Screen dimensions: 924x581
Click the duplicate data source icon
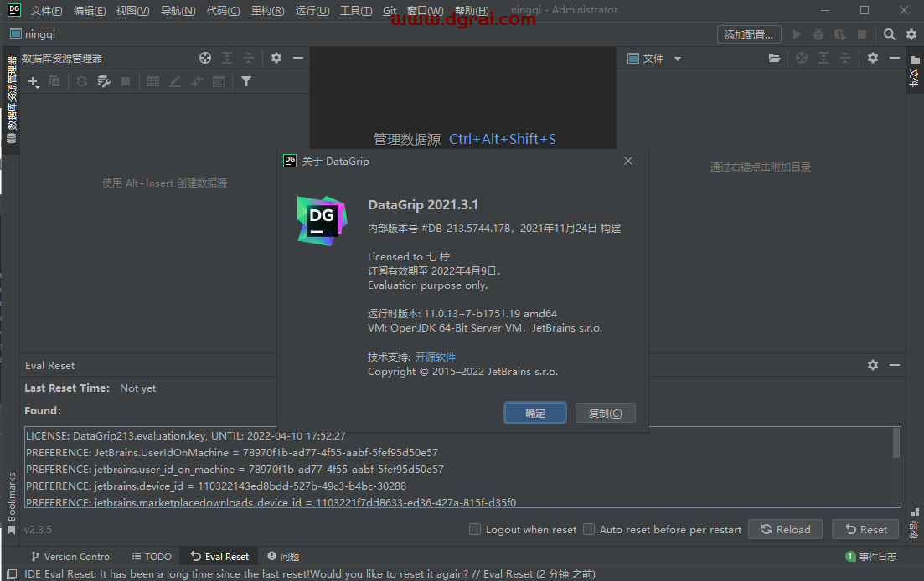(x=54, y=81)
